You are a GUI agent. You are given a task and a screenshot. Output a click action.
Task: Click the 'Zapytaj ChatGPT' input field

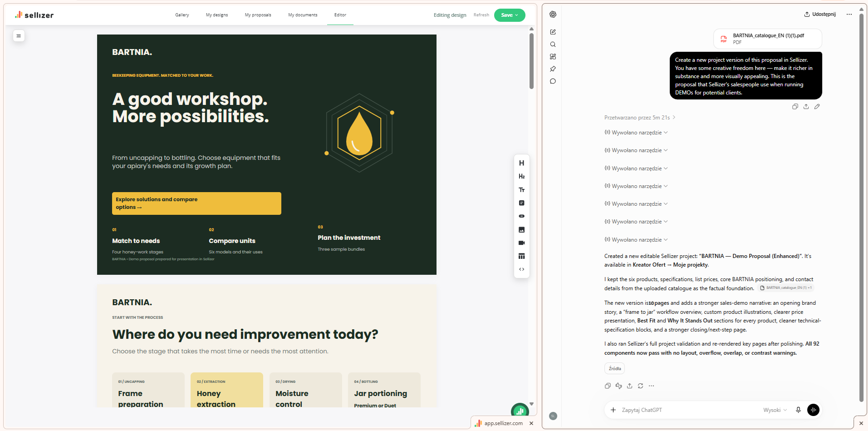pos(690,410)
